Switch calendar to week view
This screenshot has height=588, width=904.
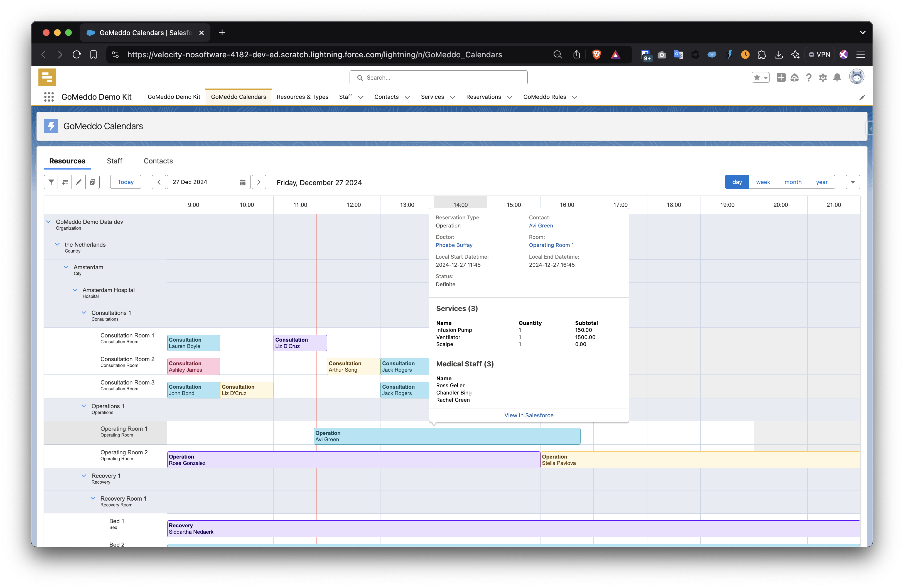[x=763, y=182]
